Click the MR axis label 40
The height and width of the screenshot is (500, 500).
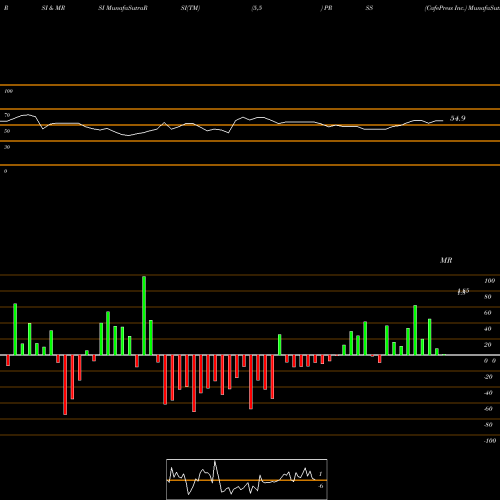pyautogui.click(x=488, y=329)
